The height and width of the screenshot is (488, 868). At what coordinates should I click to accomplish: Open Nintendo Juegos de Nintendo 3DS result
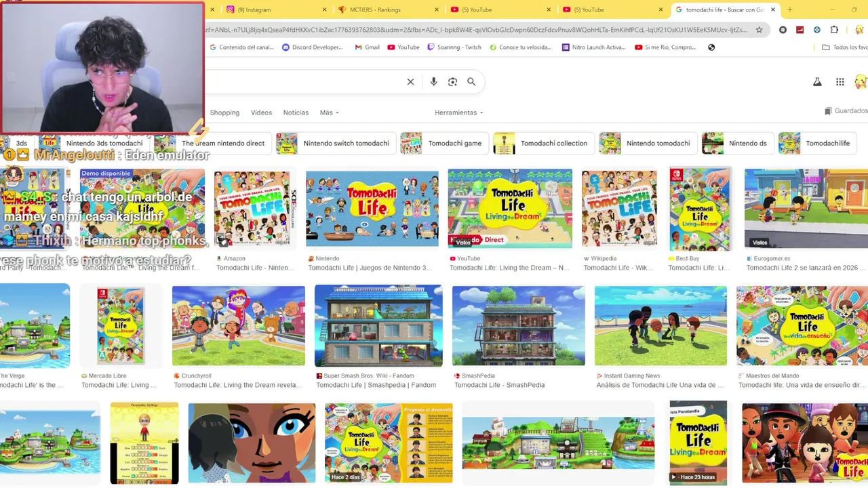point(372,208)
